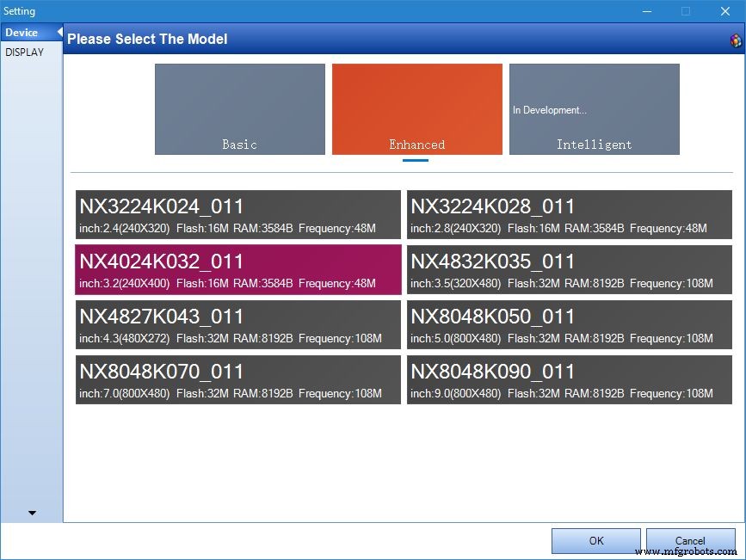Image resolution: width=746 pixels, height=560 pixels.
Task: Select DISPLAY in the left sidebar
Action: (x=26, y=52)
